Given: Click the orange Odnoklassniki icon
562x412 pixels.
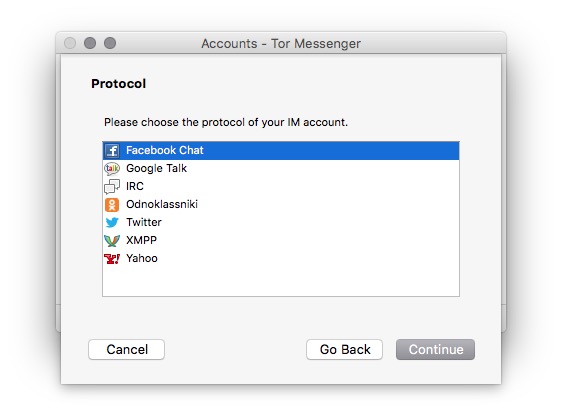Looking at the screenshot, I should coord(112,204).
